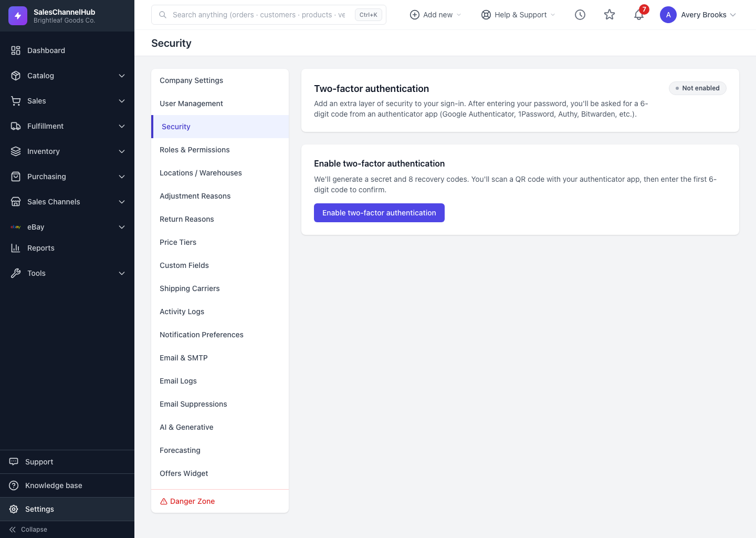Expand the Fulfillment chevron

pos(122,126)
